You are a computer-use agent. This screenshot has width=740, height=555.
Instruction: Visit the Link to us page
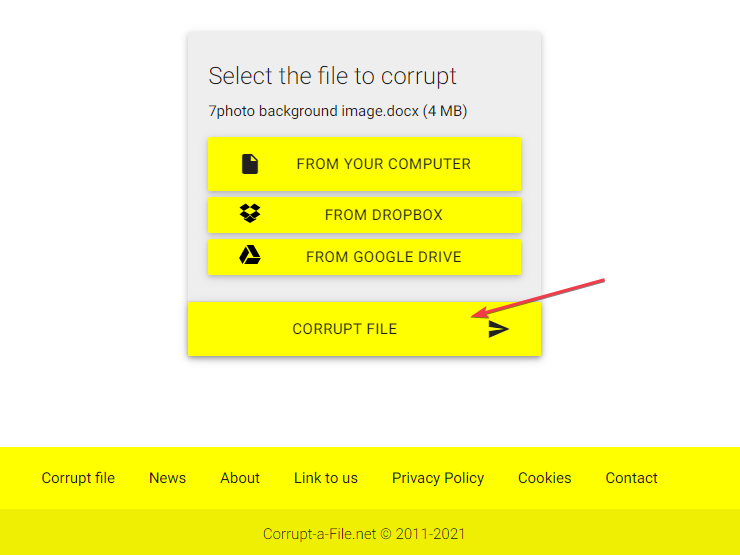(x=326, y=478)
